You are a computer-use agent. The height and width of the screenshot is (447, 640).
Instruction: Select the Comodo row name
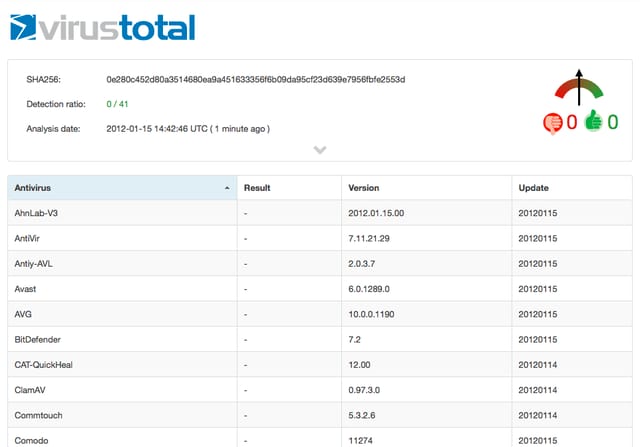31,441
